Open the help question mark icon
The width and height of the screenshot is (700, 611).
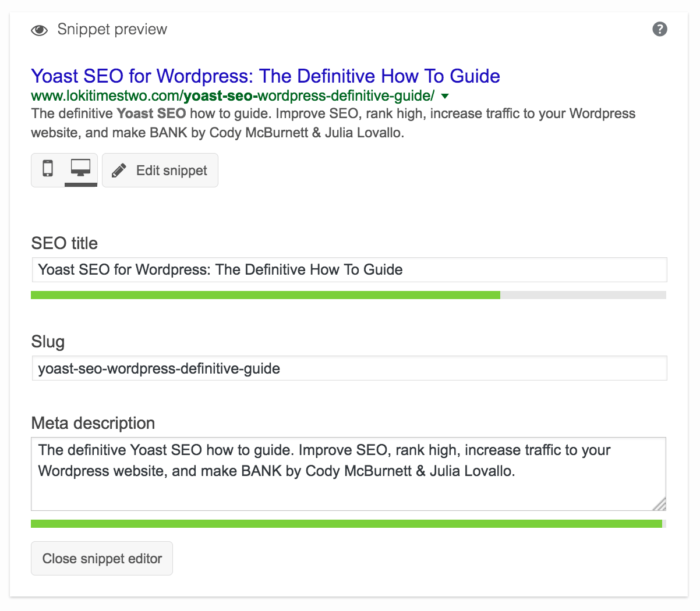[660, 29]
